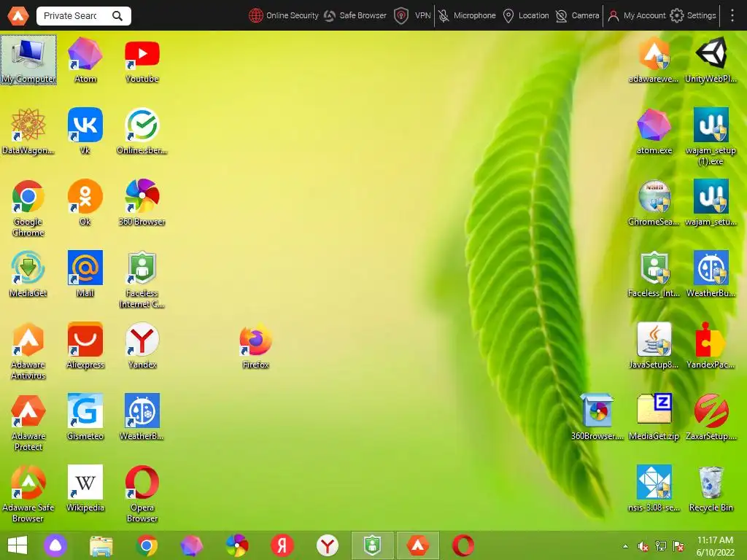Image resolution: width=747 pixels, height=560 pixels.
Task: Select the JavaSetup8... installer file
Action: click(x=654, y=345)
